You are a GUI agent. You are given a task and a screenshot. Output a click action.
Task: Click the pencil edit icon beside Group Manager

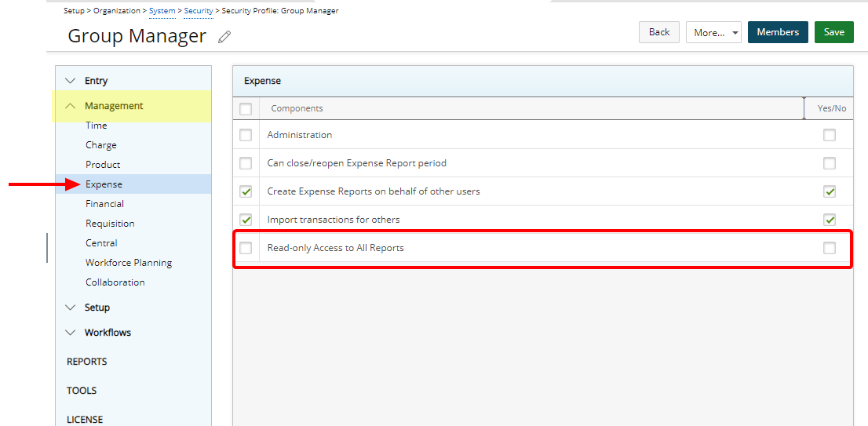click(225, 37)
